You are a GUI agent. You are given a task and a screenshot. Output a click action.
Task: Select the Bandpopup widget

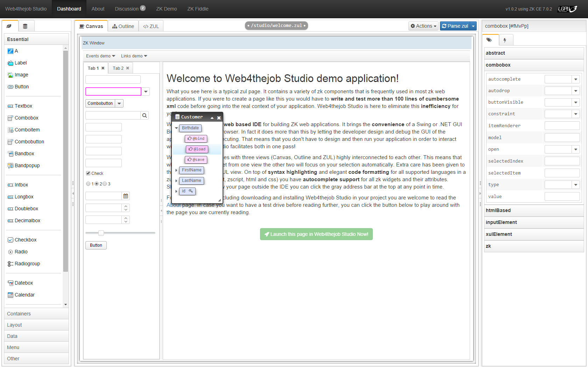pyautogui.click(x=24, y=165)
